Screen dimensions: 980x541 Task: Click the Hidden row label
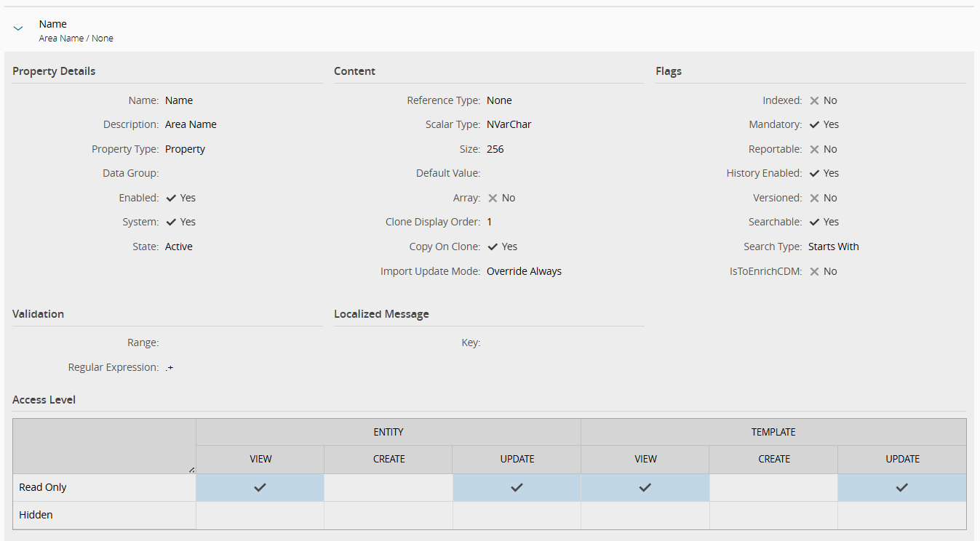point(36,515)
